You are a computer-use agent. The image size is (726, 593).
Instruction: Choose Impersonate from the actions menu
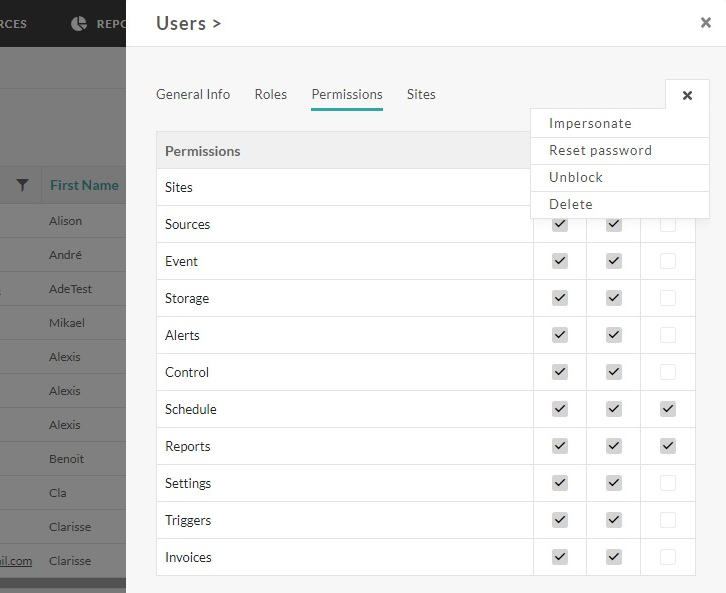click(590, 124)
